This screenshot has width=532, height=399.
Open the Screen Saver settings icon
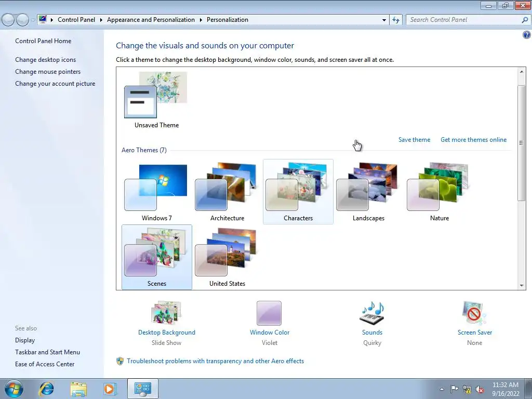474,313
